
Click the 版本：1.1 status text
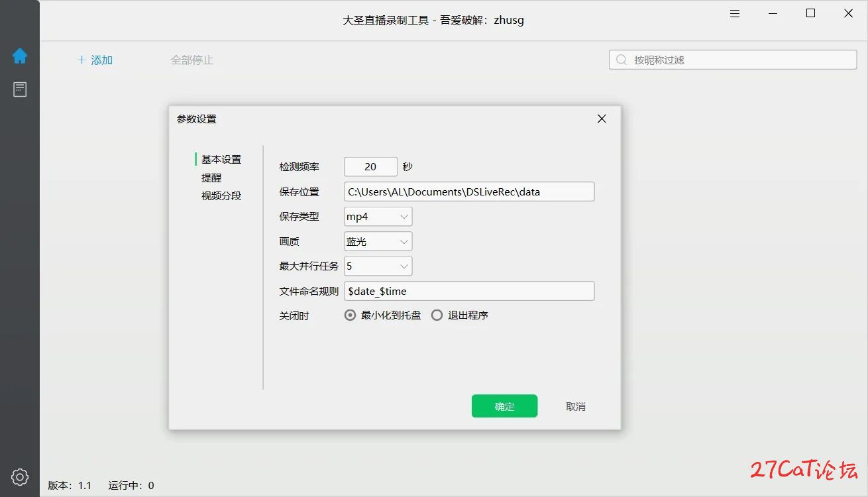(70, 485)
